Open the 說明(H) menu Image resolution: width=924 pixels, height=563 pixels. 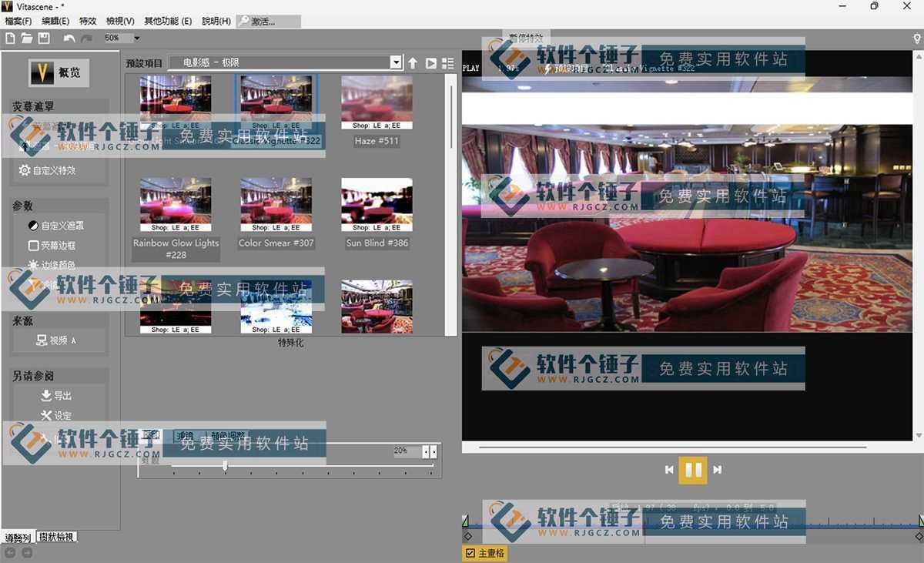(x=216, y=22)
